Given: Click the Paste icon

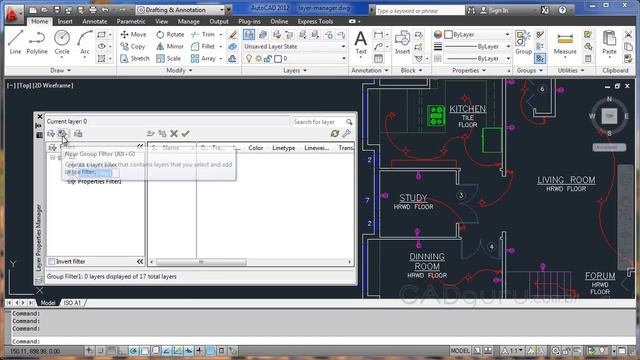Looking at the screenshot, I should 609,43.
